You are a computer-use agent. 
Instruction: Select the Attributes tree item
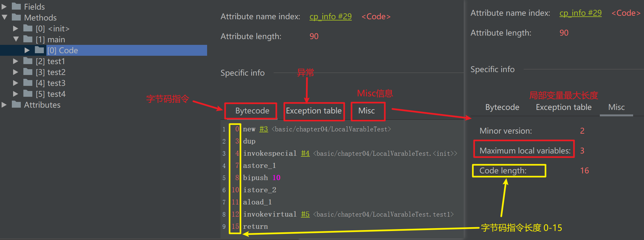42,105
